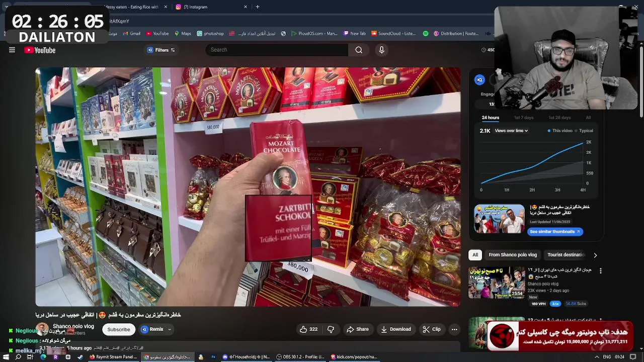Play or pause the main video

tap(248, 187)
